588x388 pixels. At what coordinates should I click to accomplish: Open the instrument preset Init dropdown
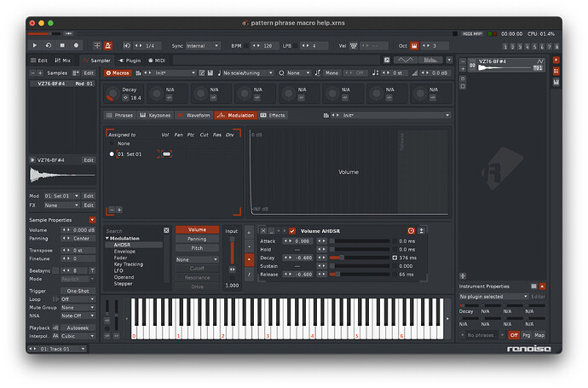pyautogui.click(x=176, y=72)
